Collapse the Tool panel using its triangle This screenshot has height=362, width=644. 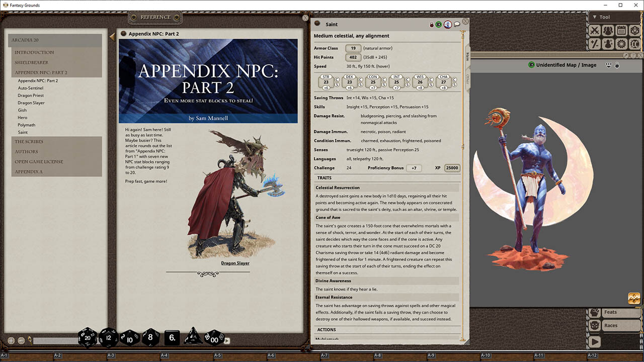click(596, 17)
